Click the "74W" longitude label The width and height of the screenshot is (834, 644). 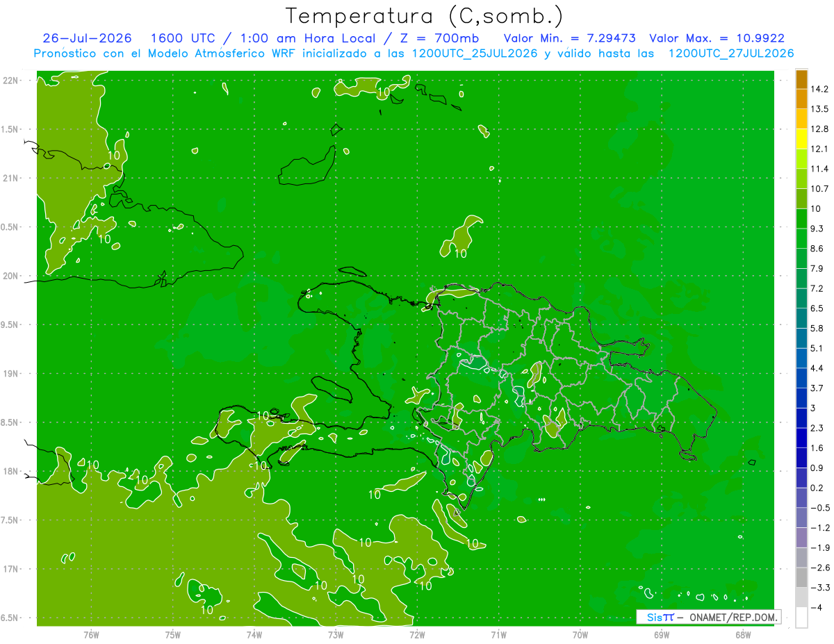[x=254, y=635]
